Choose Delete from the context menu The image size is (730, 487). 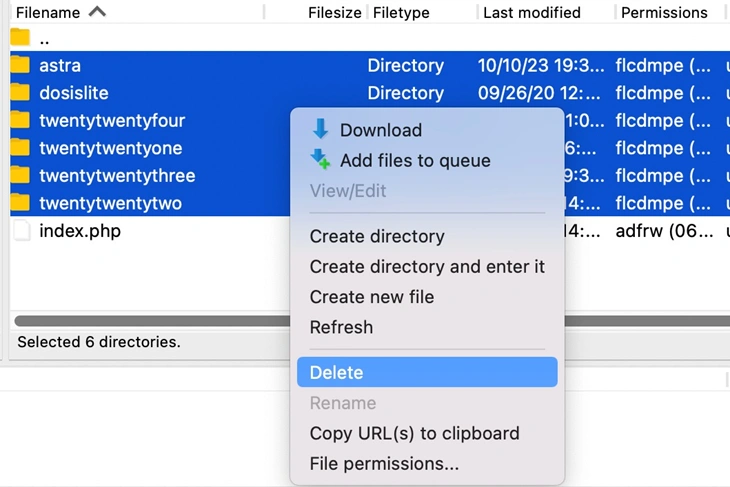[427, 372]
